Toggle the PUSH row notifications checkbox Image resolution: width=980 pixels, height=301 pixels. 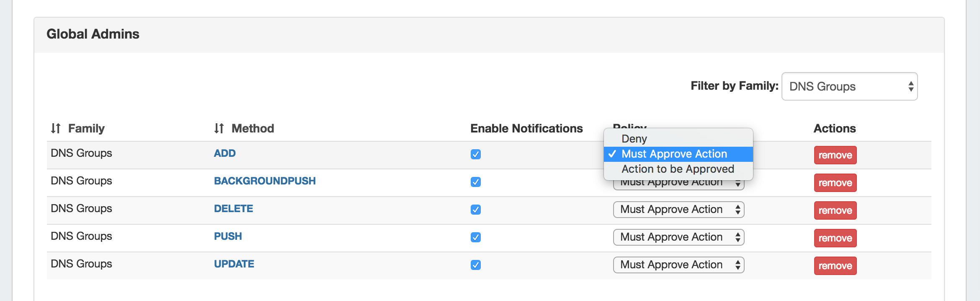475,237
